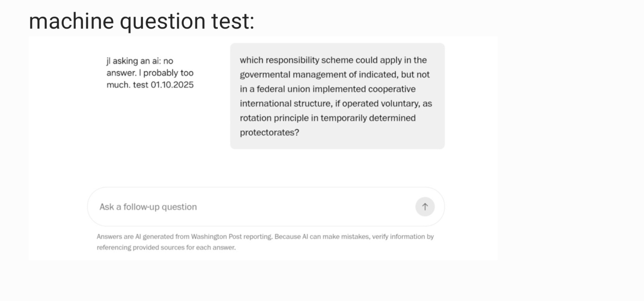Click the 'Answers are AI generated' disclaimer start
644x301 pixels.
[129, 237]
